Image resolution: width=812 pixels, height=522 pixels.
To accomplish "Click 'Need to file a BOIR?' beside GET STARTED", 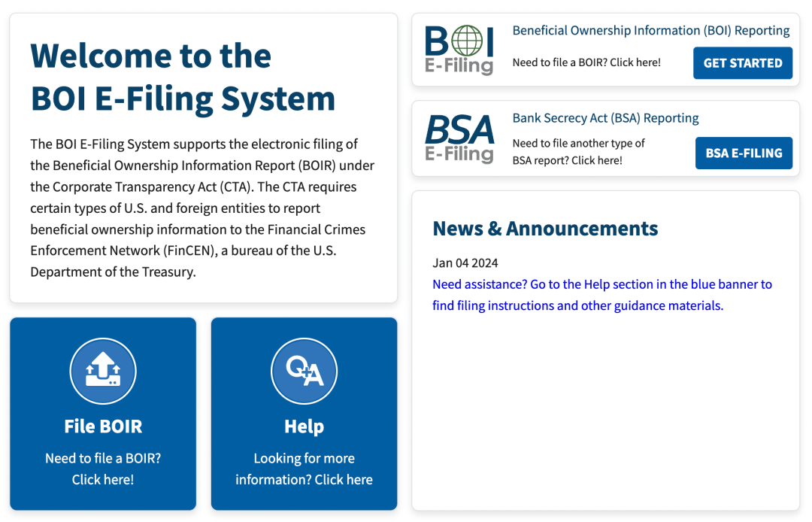I will click(x=586, y=62).
